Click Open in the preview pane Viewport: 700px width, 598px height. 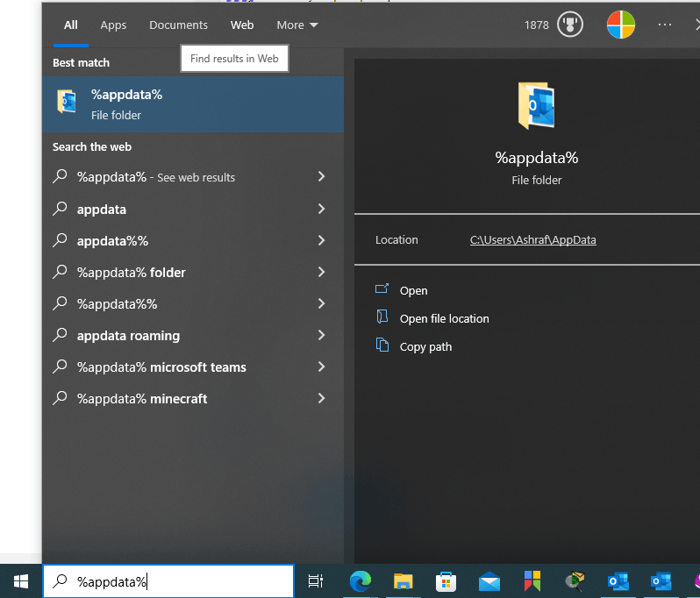tap(413, 290)
